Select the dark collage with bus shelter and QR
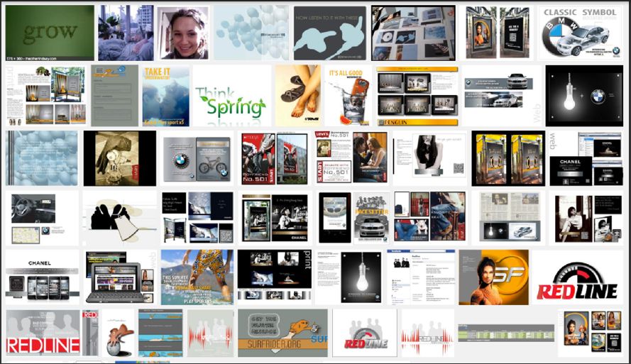This screenshot has height=364, width=631. point(197,219)
